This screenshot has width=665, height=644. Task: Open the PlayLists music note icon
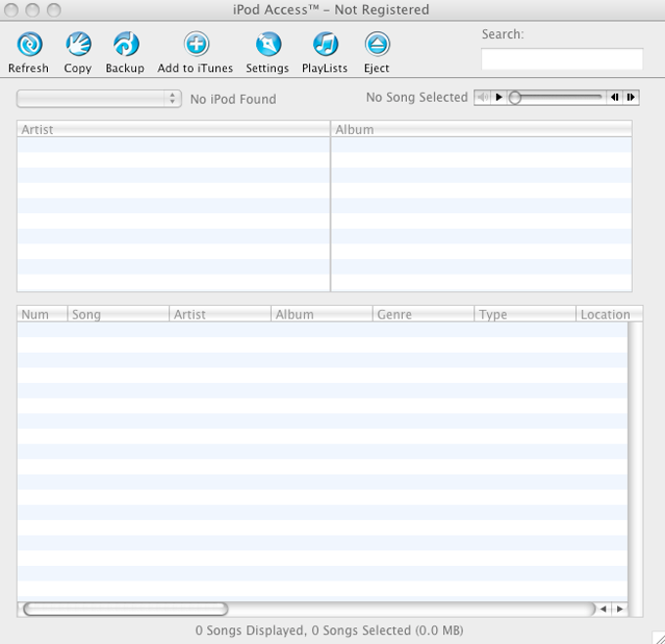tap(326, 44)
